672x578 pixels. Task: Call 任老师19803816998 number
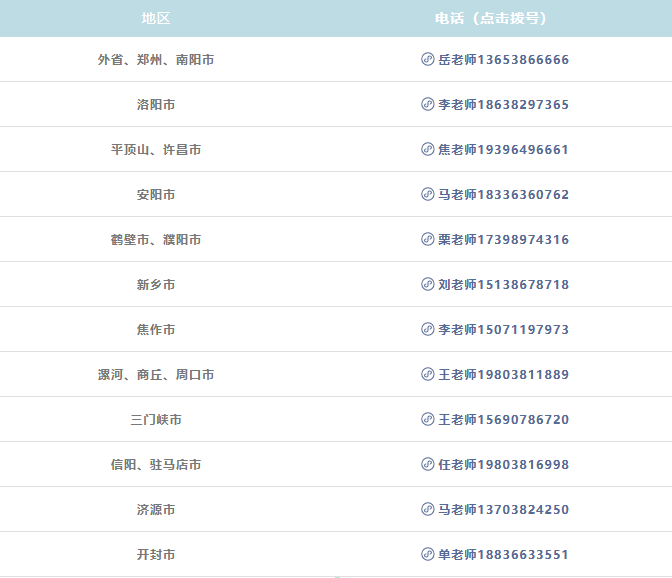(503, 464)
